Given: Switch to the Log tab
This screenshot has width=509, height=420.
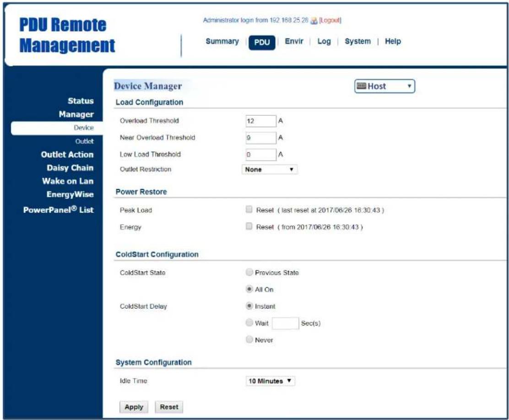Looking at the screenshot, I should coord(324,41).
